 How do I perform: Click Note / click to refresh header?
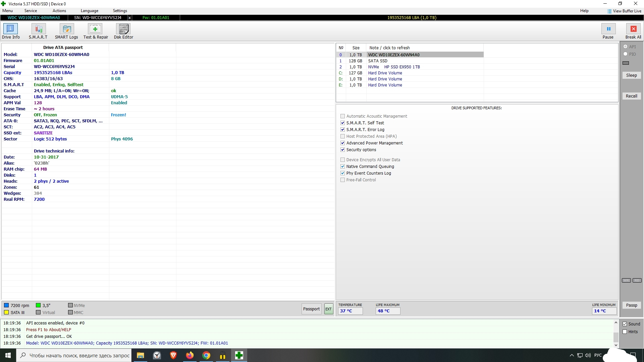click(x=389, y=48)
